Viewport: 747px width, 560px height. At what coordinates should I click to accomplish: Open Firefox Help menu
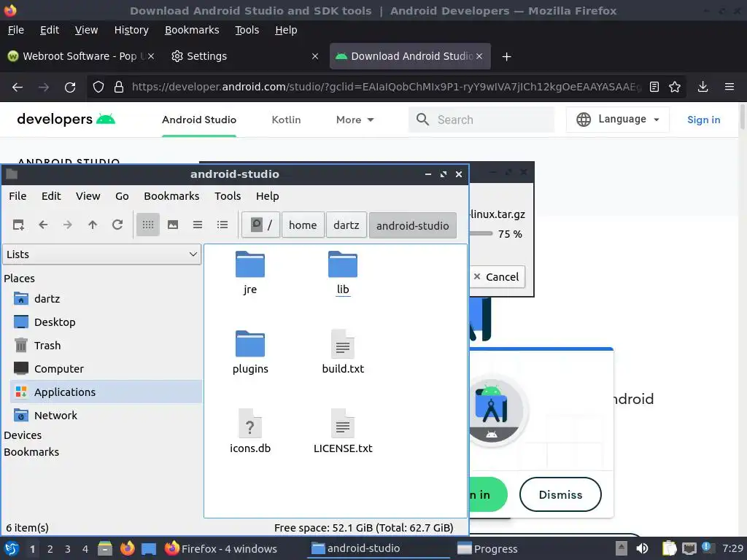[x=286, y=30]
